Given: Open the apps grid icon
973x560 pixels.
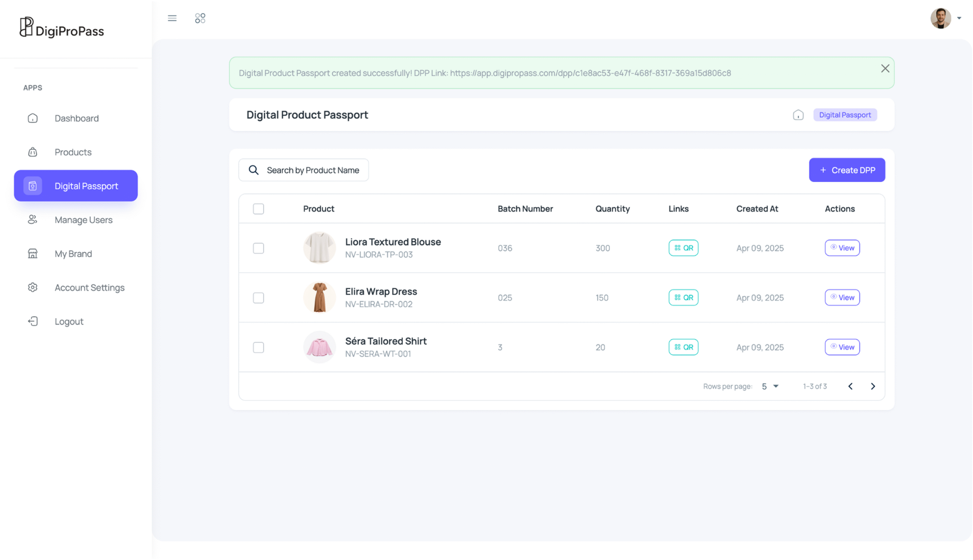Looking at the screenshot, I should coord(200,18).
